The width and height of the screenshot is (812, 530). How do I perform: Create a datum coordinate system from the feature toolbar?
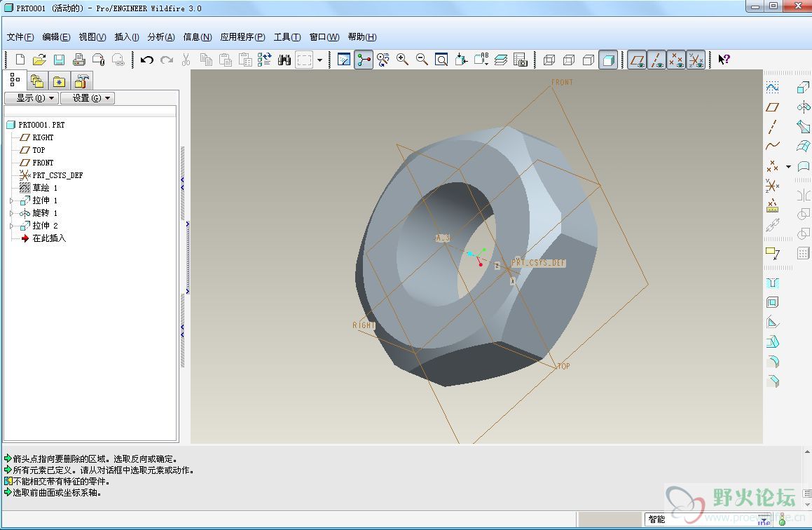click(772, 186)
